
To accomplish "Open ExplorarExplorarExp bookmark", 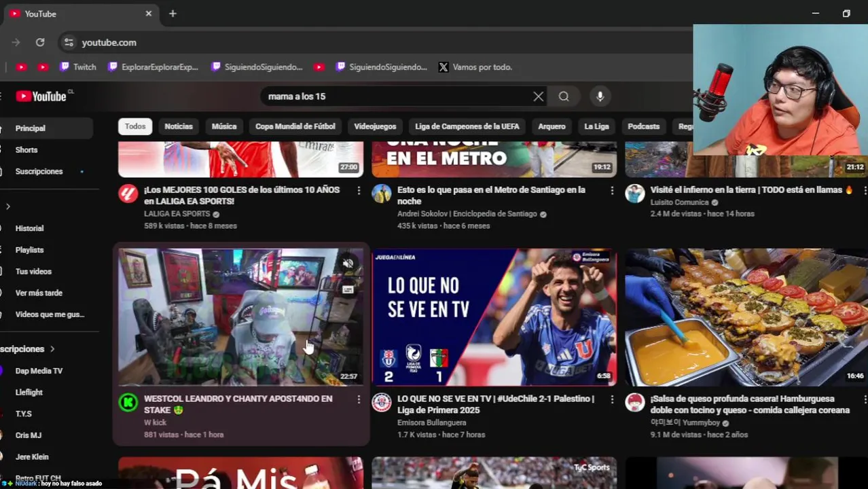I will point(153,67).
